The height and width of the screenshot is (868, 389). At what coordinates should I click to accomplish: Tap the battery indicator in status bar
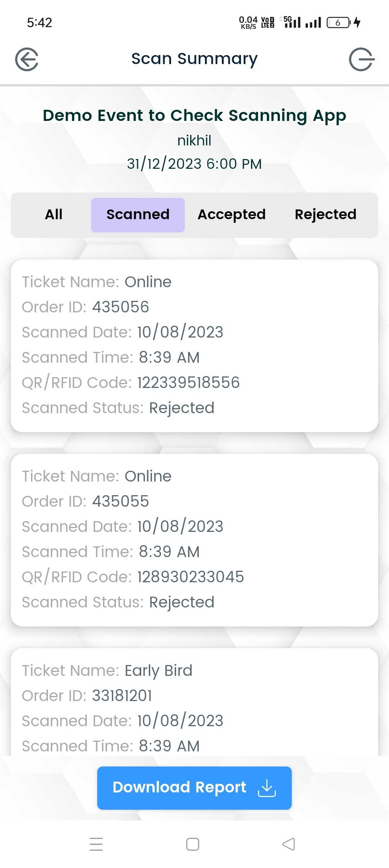(x=338, y=23)
